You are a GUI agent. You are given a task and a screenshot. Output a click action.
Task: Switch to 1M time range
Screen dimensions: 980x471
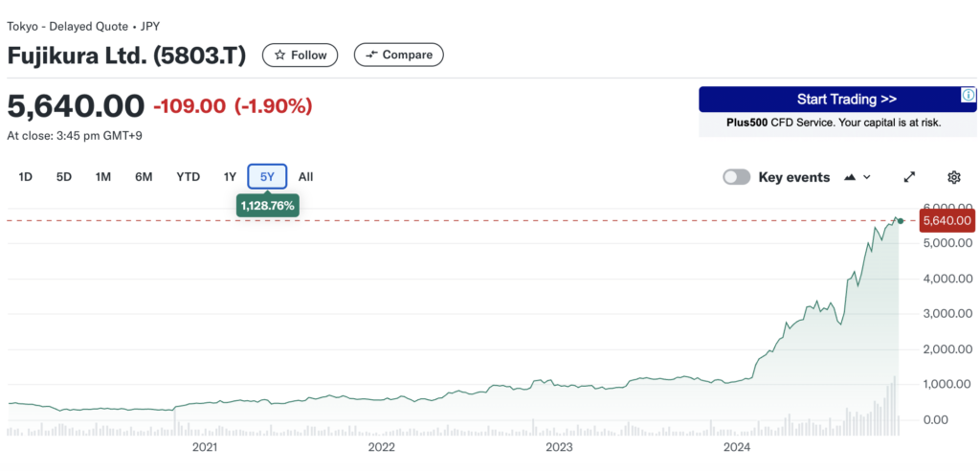point(103,177)
